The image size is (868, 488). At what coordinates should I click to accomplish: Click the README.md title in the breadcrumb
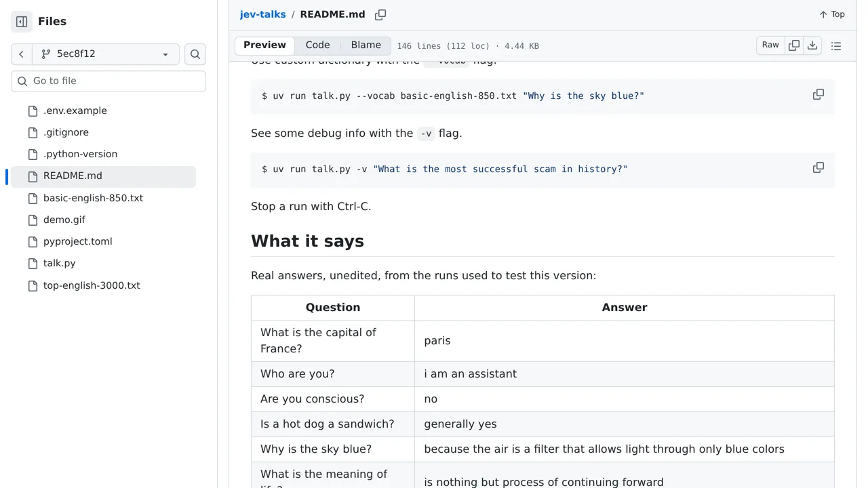point(332,14)
